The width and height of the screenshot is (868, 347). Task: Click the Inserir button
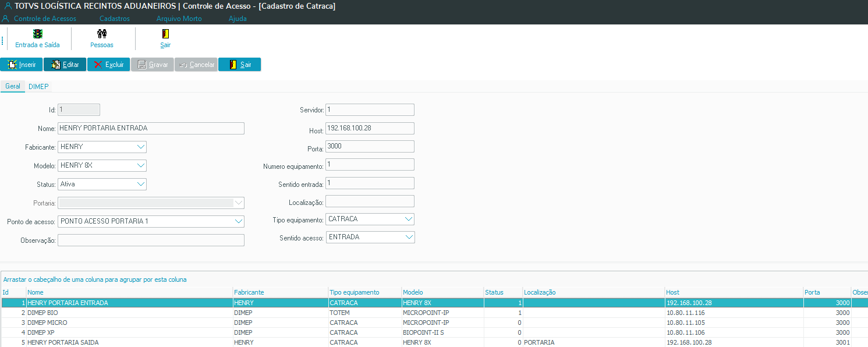[x=22, y=65]
